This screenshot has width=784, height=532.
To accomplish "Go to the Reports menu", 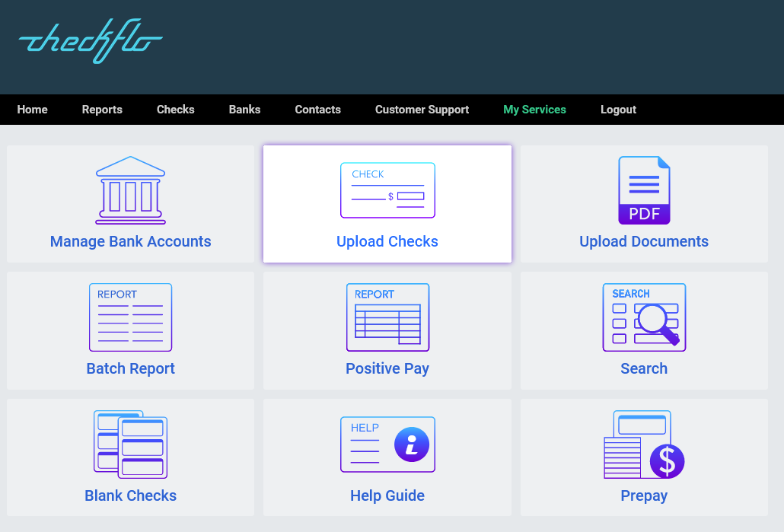I will pyautogui.click(x=102, y=110).
